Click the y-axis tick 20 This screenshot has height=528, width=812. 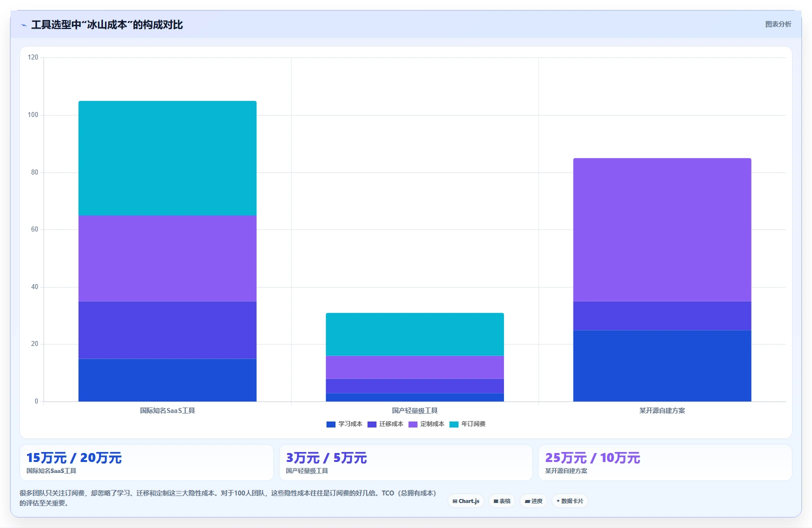point(34,344)
